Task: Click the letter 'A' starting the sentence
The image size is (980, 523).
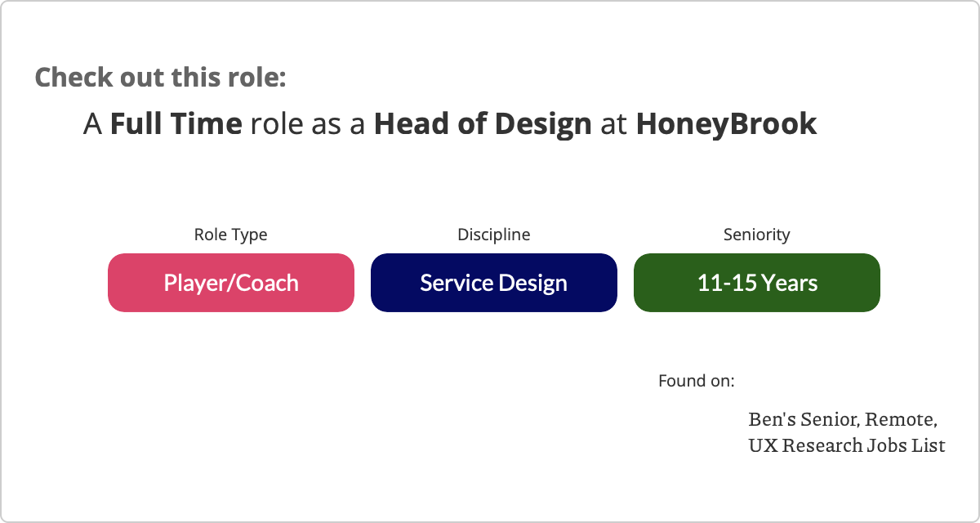Action: coord(92,124)
